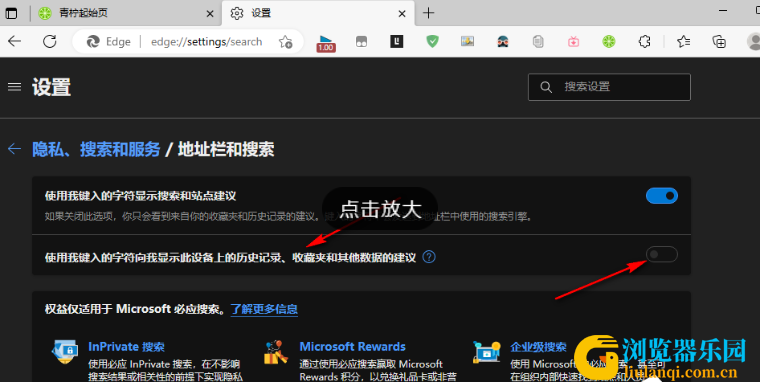Click the InPrivate search shield icon
Screen dimensions: 760x382
tap(65, 351)
